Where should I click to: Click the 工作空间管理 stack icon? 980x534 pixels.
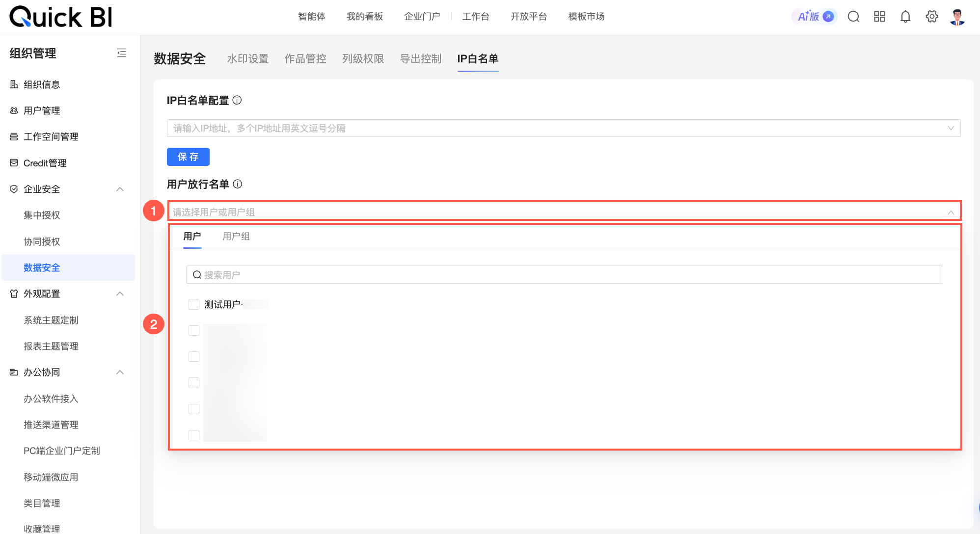[14, 136]
